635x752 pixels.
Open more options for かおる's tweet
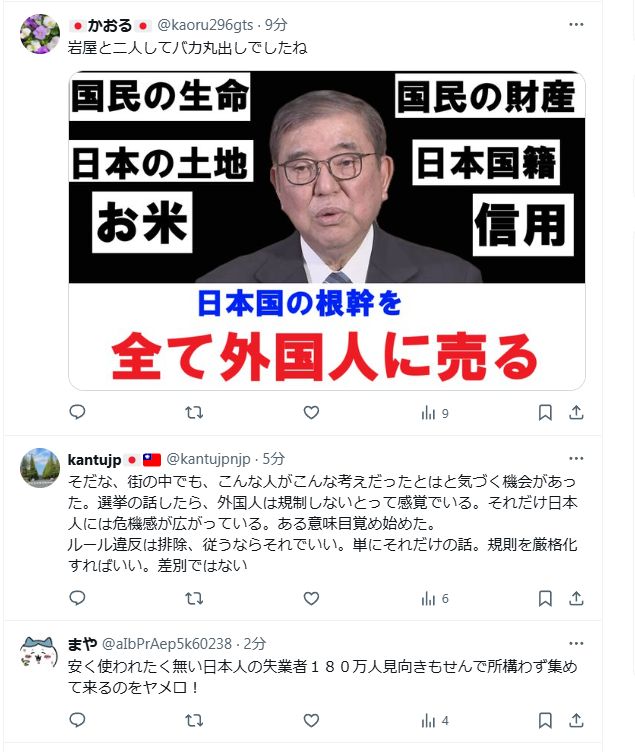(576, 24)
